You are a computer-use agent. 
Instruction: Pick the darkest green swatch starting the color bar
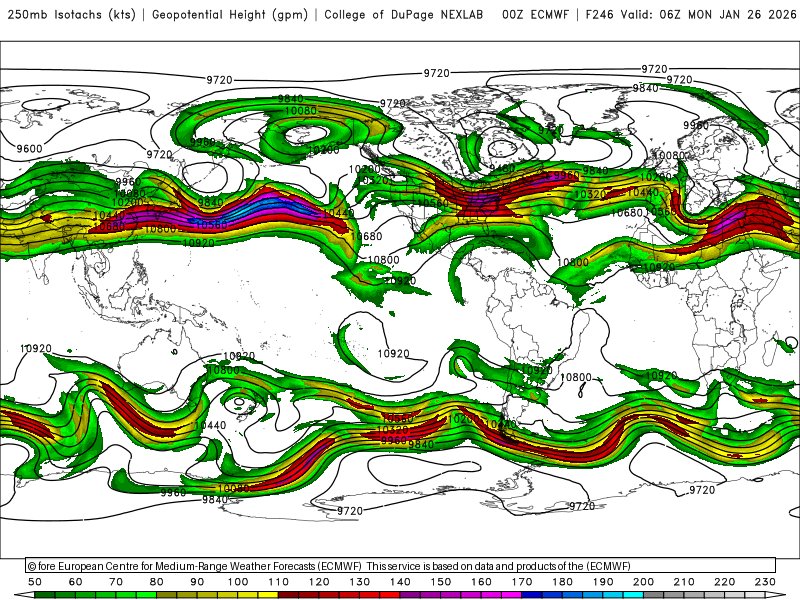[45, 595]
